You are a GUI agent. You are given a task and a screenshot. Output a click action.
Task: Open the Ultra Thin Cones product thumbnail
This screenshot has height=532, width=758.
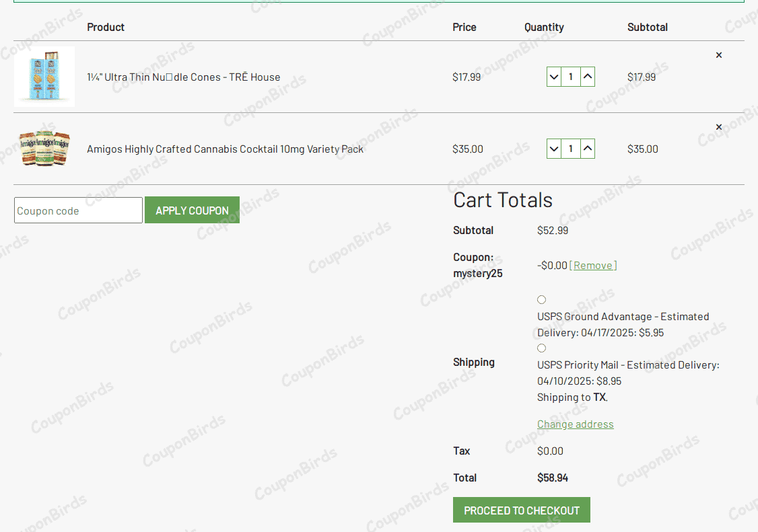[44, 77]
